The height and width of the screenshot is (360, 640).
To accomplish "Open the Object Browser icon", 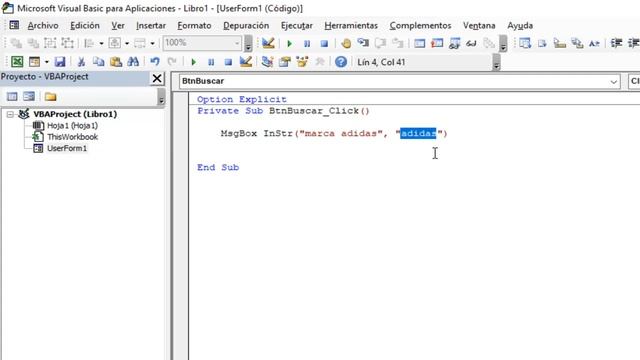I will (302, 62).
